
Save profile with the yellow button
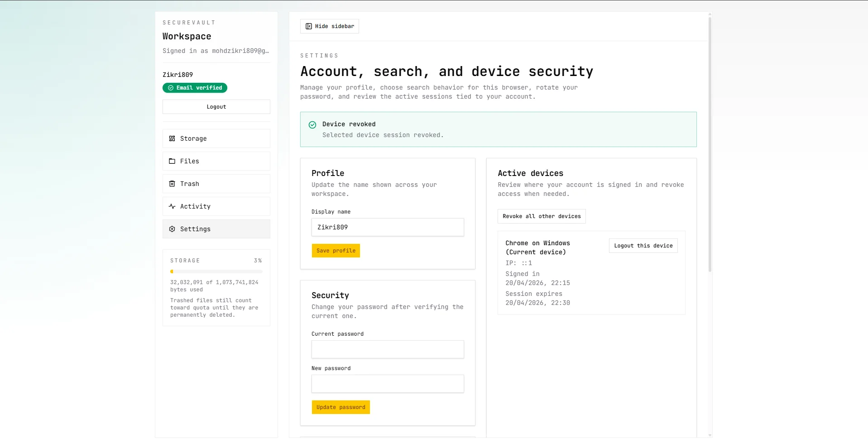click(x=336, y=251)
